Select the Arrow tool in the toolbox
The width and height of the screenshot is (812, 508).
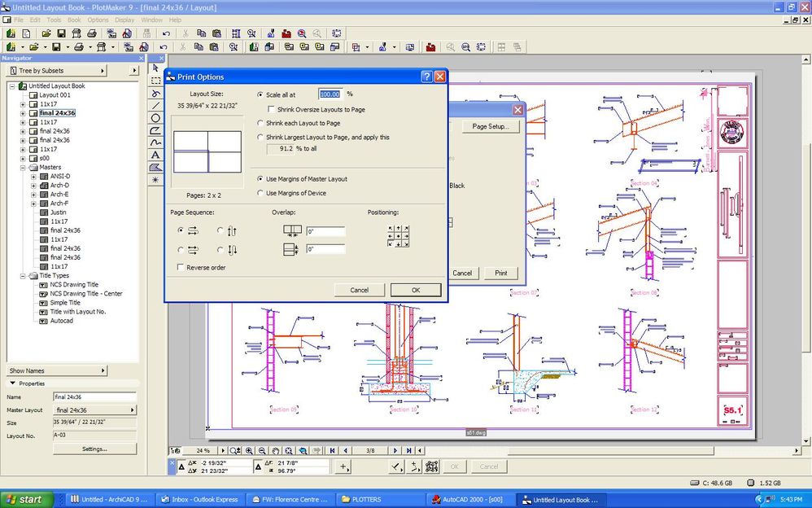click(155, 68)
